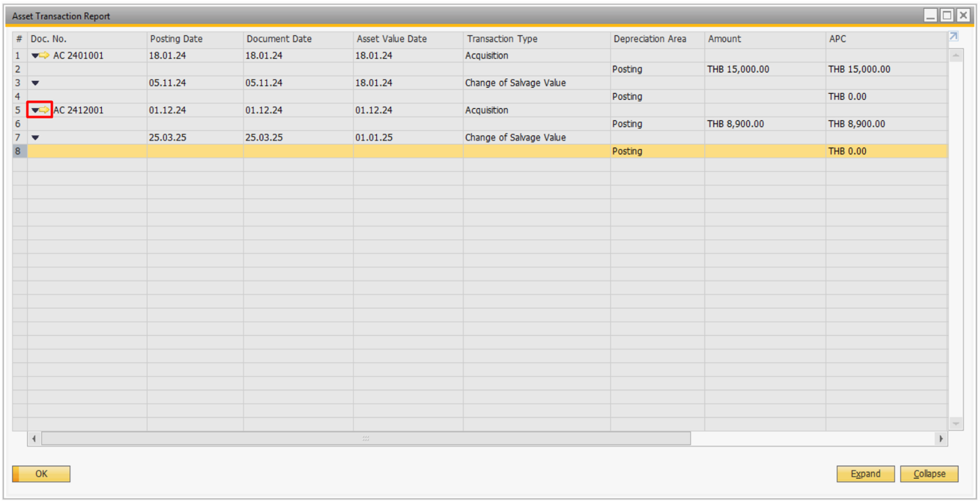This screenshot has width=980, height=501.
Task: Click Posting Date column header
Action: click(x=195, y=39)
